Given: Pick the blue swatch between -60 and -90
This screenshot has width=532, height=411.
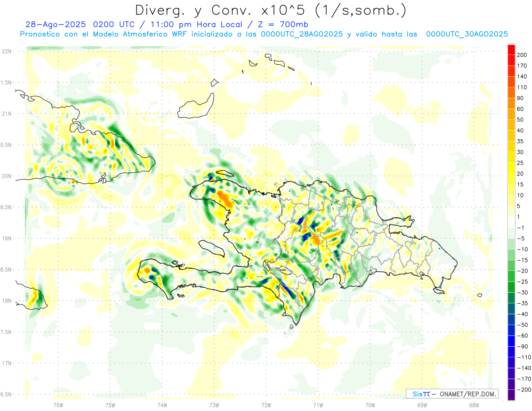Looking at the screenshot, I should (512, 342).
